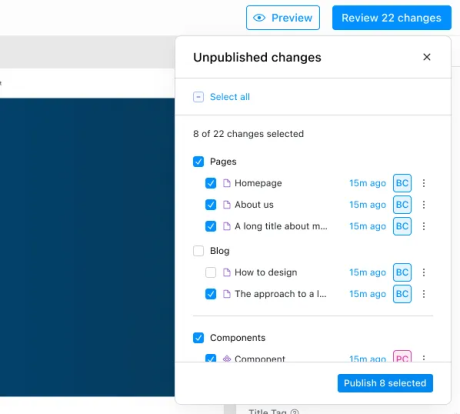Uncheck the Pages group checkbox
The image size is (460, 414).
click(198, 162)
